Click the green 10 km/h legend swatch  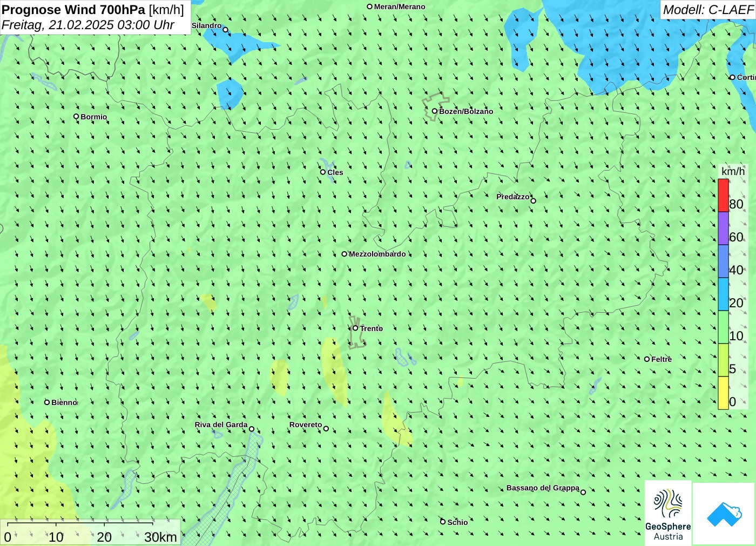[x=723, y=327]
